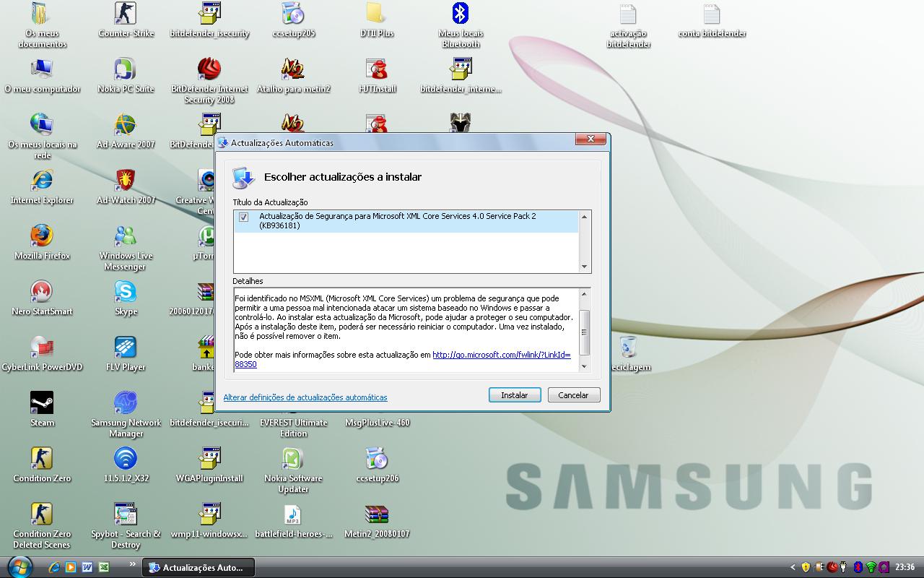924x578 pixels.
Task: Open Os meus documentos folder icon
Action: (42, 25)
